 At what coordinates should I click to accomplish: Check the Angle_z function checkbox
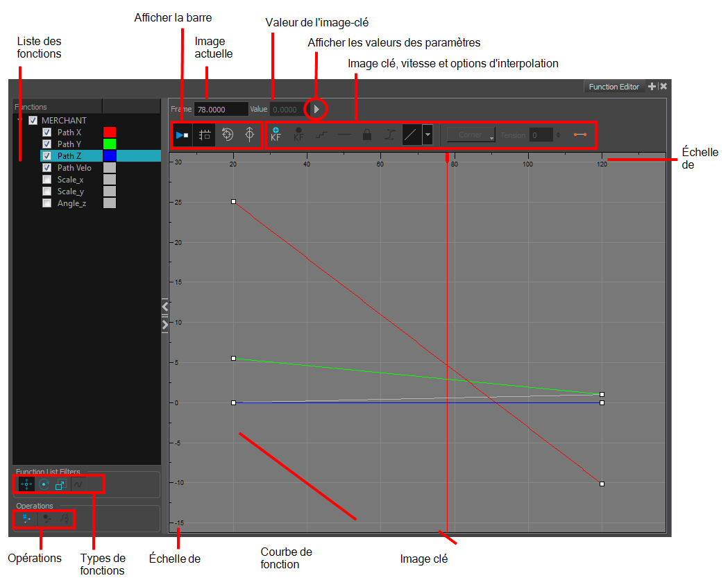tap(47, 203)
